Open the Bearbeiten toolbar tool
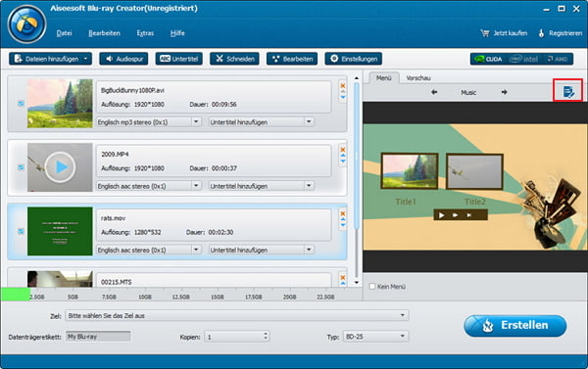The image size is (588, 369). tap(292, 59)
